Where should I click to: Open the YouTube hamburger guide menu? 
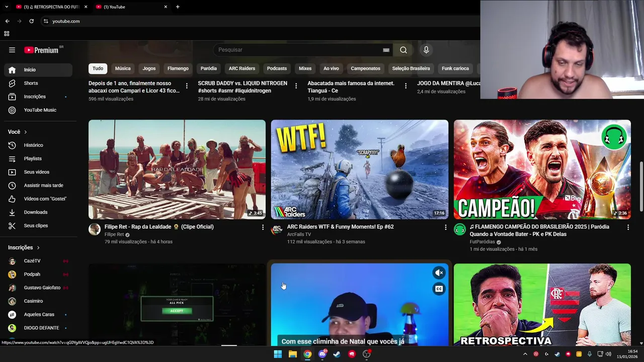[12, 50]
